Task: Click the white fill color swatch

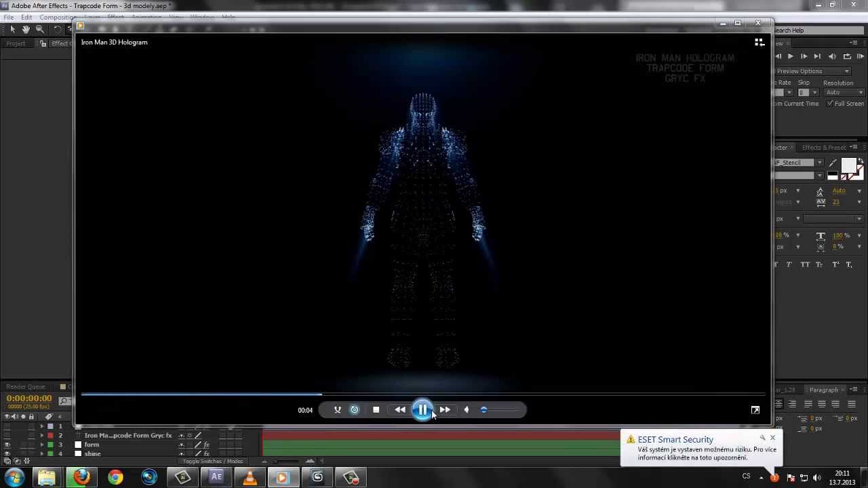Action: (x=848, y=165)
